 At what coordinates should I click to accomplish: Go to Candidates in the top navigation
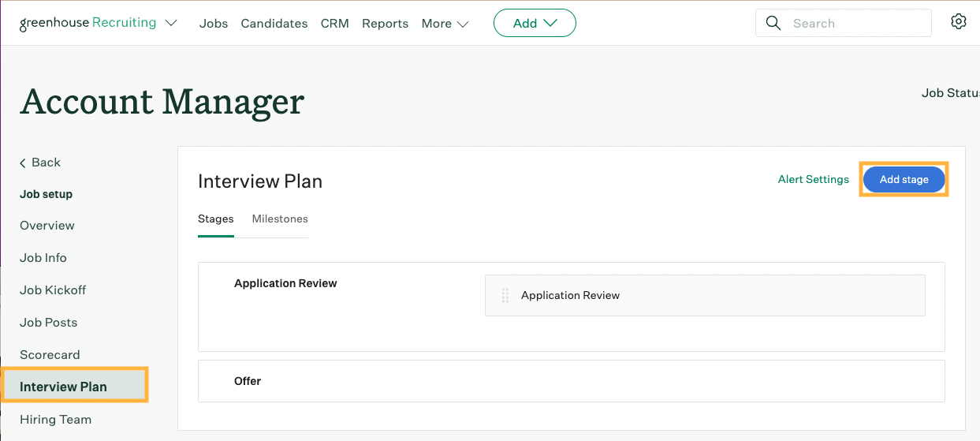(x=274, y=24)
